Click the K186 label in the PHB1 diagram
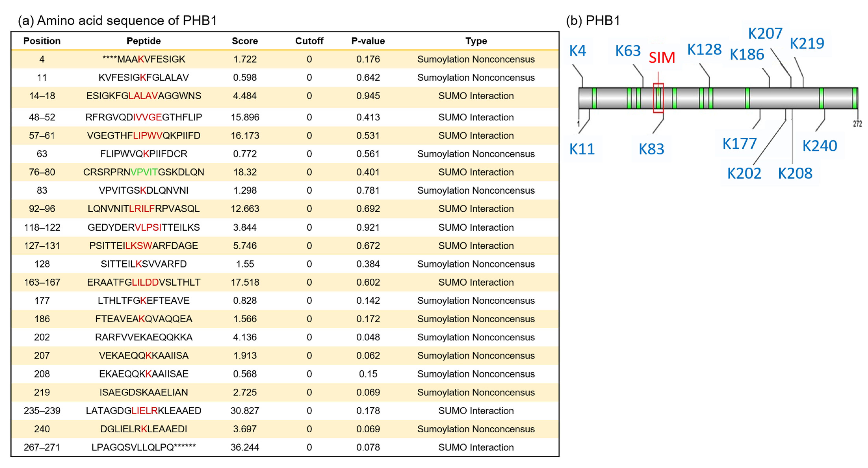868x468 pixels. click(747, 54)
